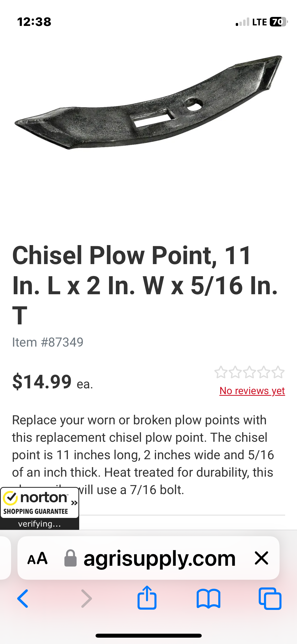Tap the AA reader options button
Image resolution: width=297 pixels, height=644 pixels.
click(37, 558)
